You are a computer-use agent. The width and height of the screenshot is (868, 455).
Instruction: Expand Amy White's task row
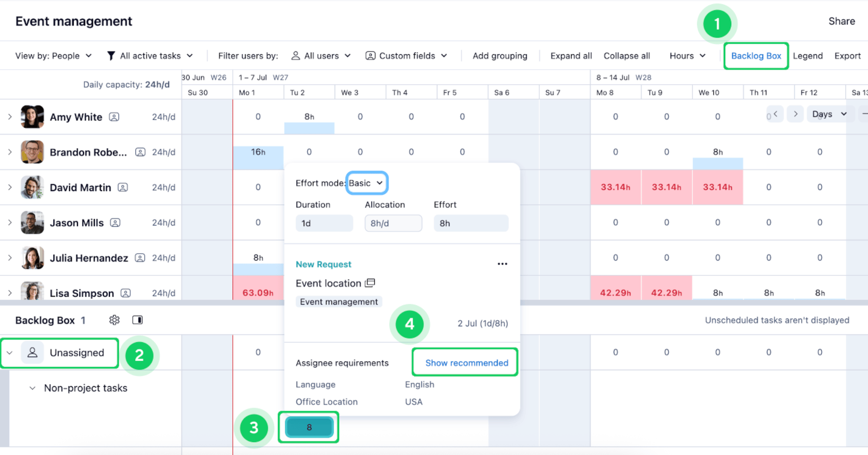(9, 117)
